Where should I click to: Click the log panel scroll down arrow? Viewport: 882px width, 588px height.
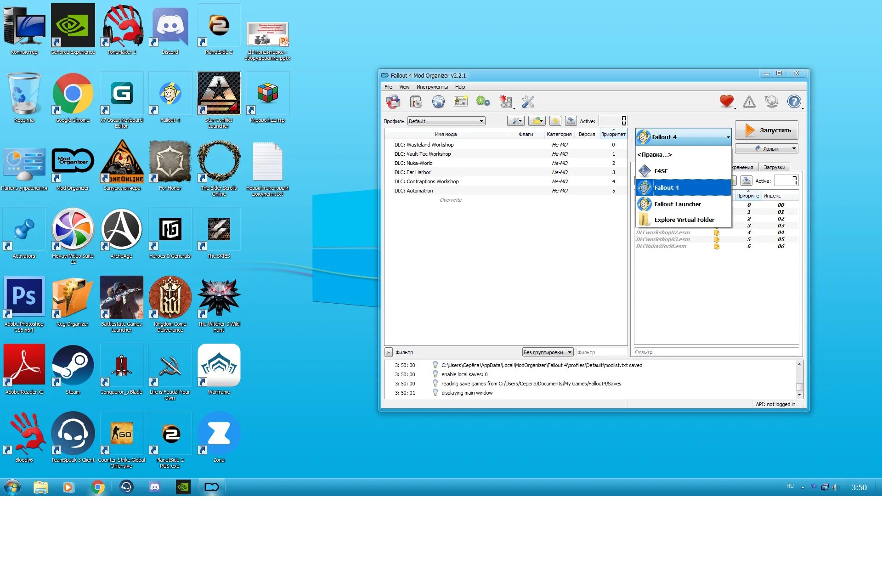(x=799, y=395)
